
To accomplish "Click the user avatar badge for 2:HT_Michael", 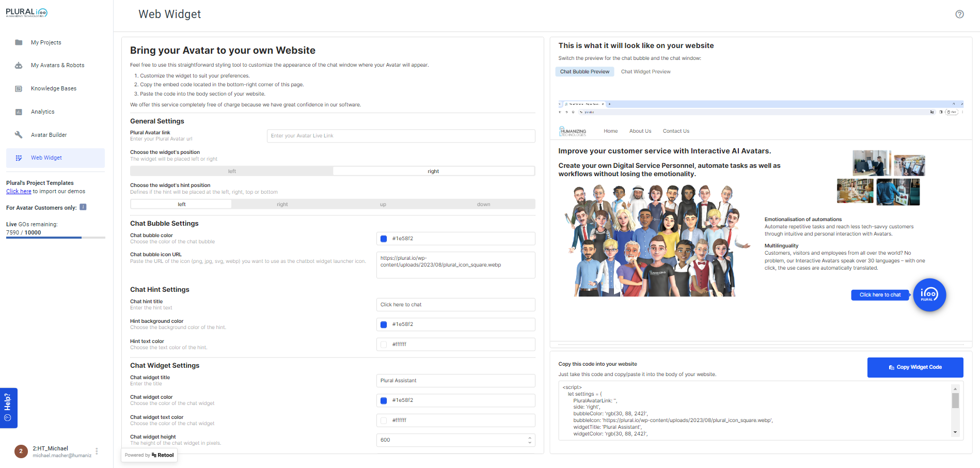I will point(21,451).
